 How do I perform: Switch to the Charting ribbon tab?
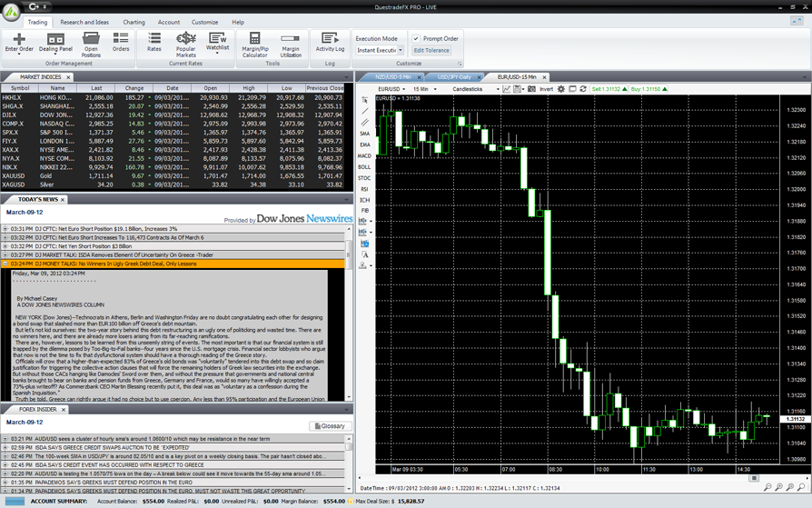134,23
